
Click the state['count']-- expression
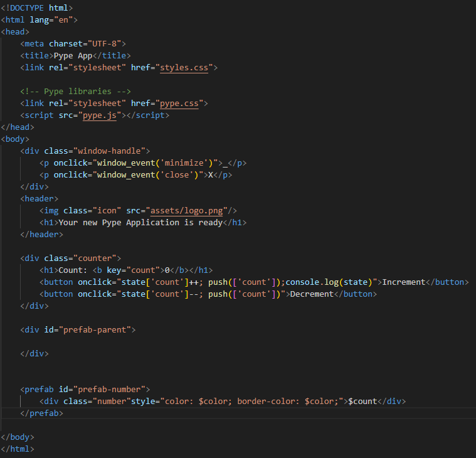(160, 294)
